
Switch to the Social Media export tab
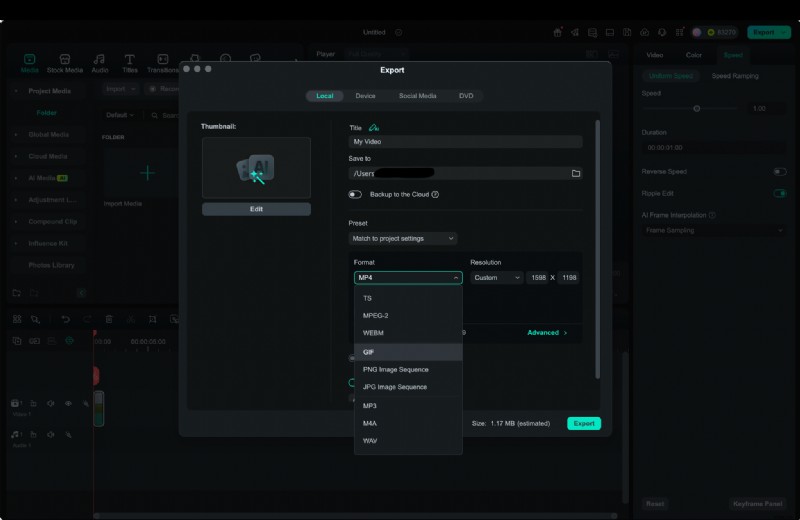click(x=417, y=96)
